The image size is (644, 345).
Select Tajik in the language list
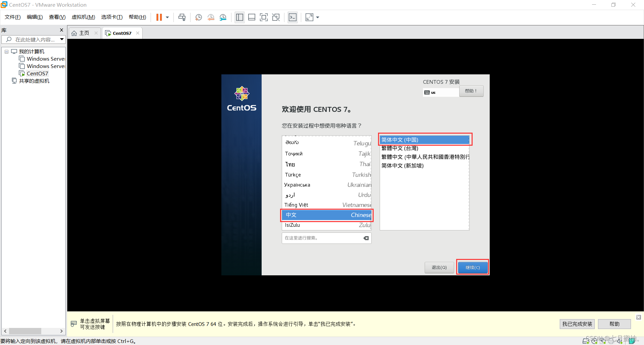[327, 153]
